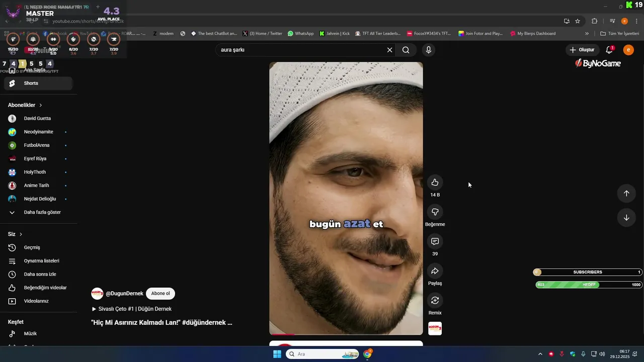Open My Blerps Dashboard bookmark

(533, 34)
